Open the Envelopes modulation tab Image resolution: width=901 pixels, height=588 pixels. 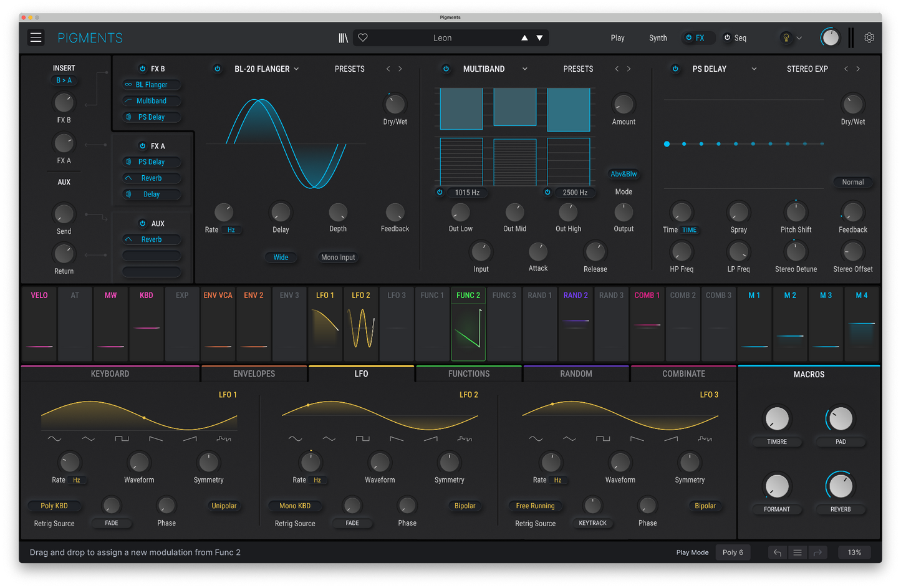[x=254, y=374]
